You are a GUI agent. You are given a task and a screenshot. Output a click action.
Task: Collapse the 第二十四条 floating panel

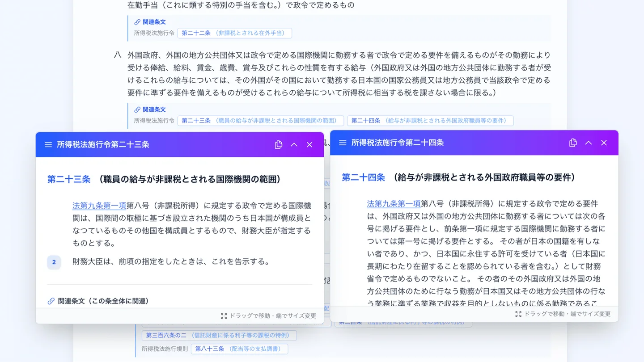pos(589,143)
